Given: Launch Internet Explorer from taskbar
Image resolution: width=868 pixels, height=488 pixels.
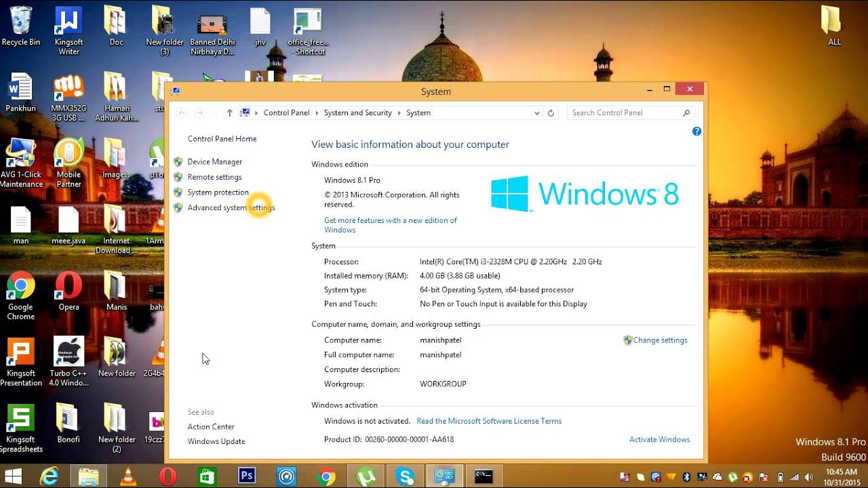Looking at the screenshot, I should [49, 476].
